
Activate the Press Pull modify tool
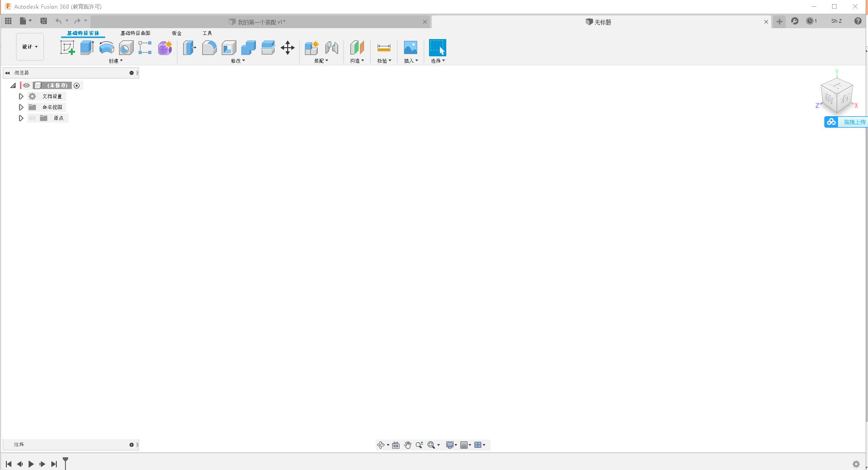click(x=189, y=48)
